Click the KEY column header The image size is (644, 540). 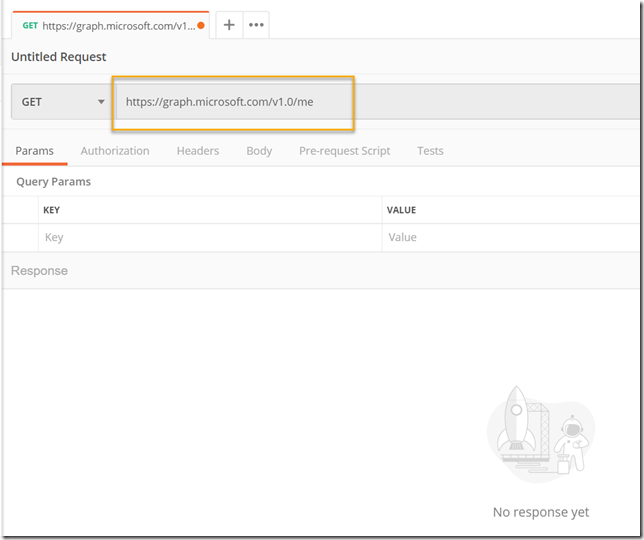[52, 210]
